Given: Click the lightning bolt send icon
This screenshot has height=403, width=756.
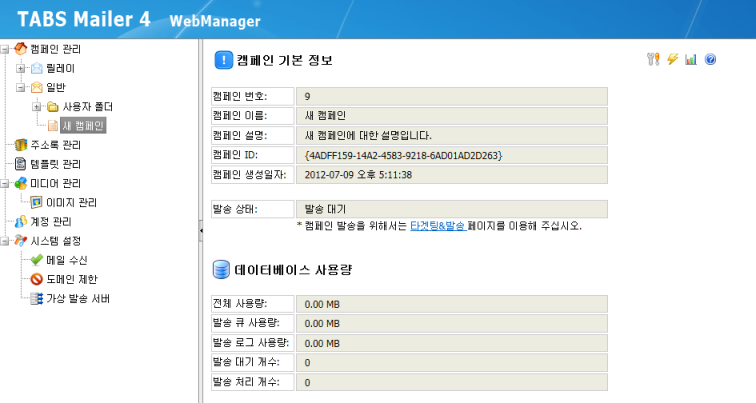Looking at the screenshot, I should [x=673, y=60].
